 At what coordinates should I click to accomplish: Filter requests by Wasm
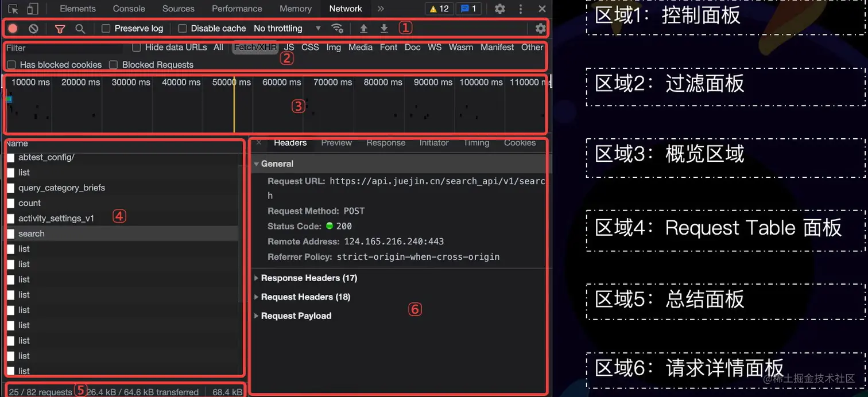[461, 47]
